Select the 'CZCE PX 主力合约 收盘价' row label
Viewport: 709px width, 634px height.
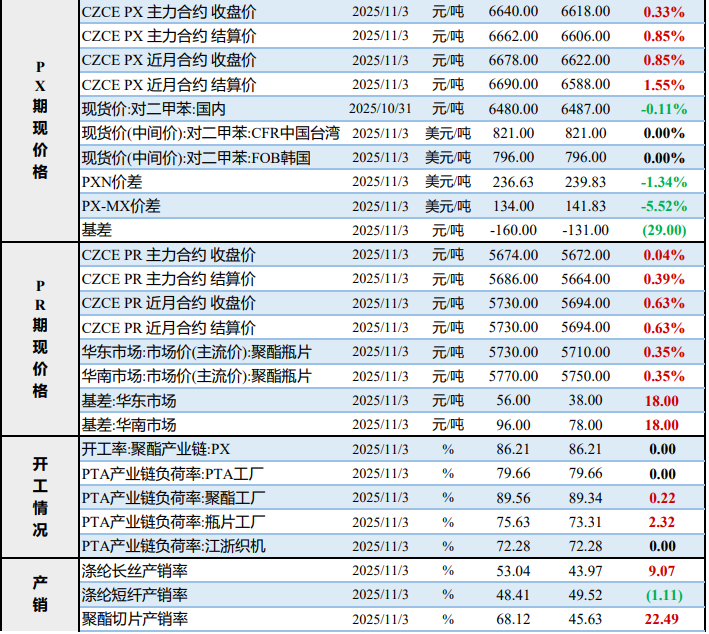click(x=169, y=12)
